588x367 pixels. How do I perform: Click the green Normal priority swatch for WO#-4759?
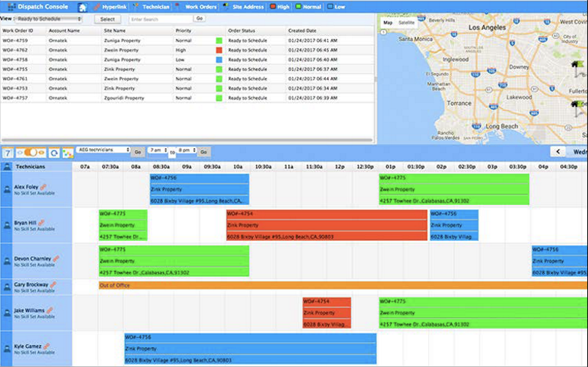click(219, 40)
